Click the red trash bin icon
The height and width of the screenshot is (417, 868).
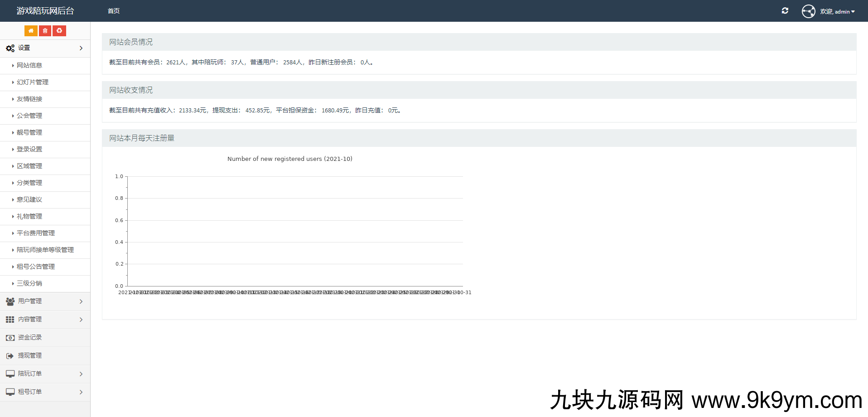[45, 31]
